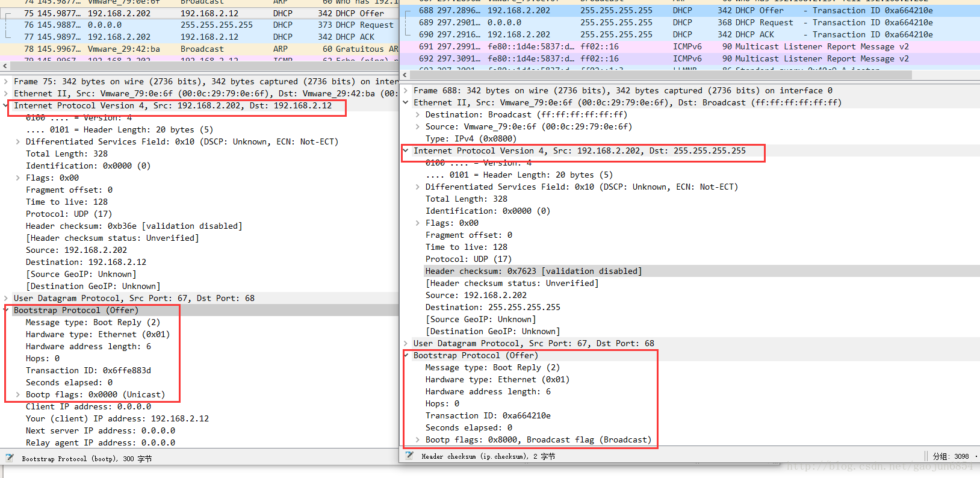
Task: Select Hops: 0 in Frame 688 pane
Action: pos(442,403)
